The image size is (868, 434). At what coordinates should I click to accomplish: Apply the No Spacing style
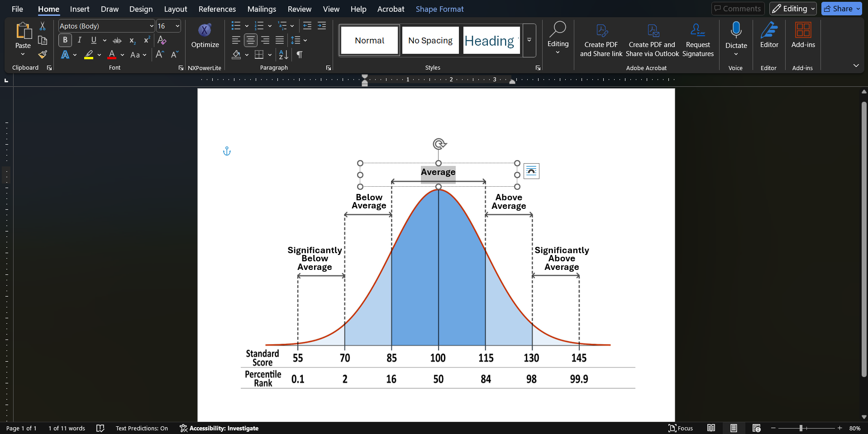pos(430,40)
